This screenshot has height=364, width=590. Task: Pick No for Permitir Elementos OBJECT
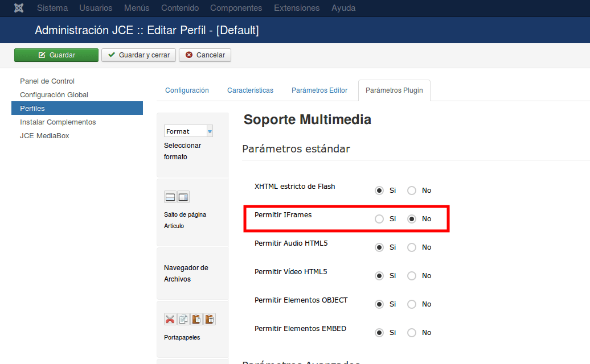pos(412,304)
